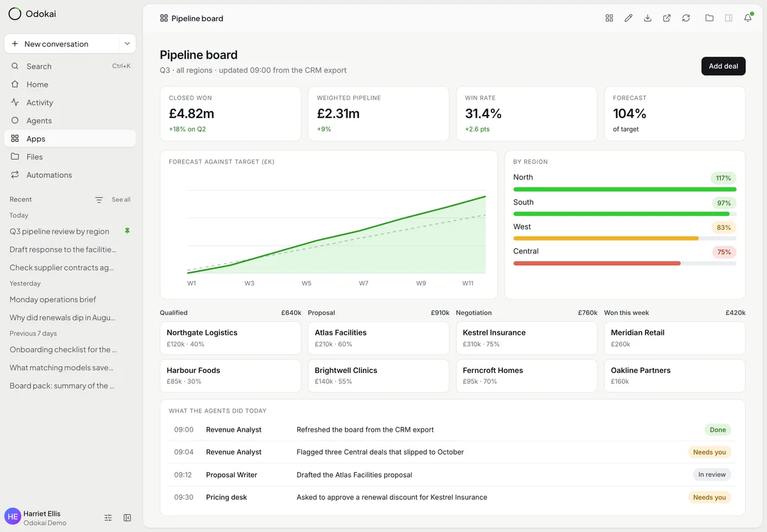This screenshot has height=532, width=767.
Task: Click the download icon in toolbar
Action: [647, 19]
